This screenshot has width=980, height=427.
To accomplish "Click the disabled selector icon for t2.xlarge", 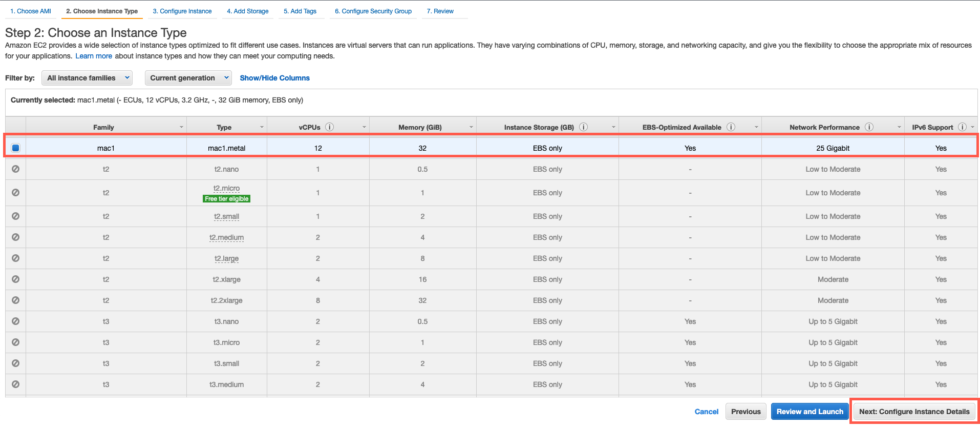I will click(16, 279).
